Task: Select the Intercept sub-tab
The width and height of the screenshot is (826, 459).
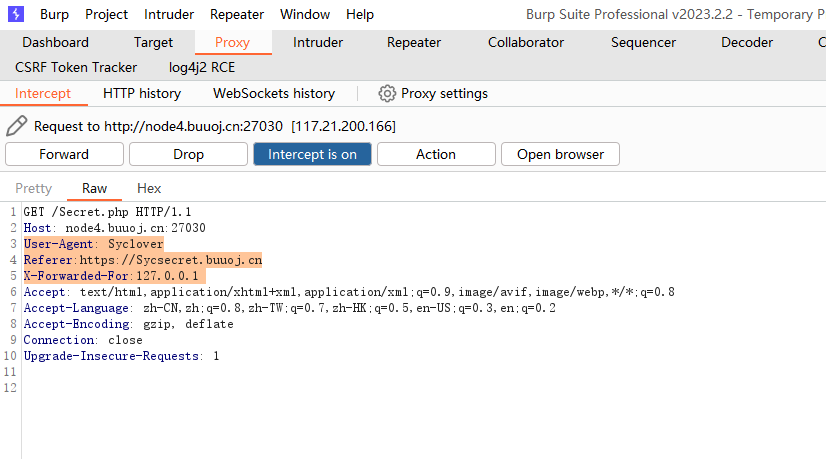Action: (43, 94)
